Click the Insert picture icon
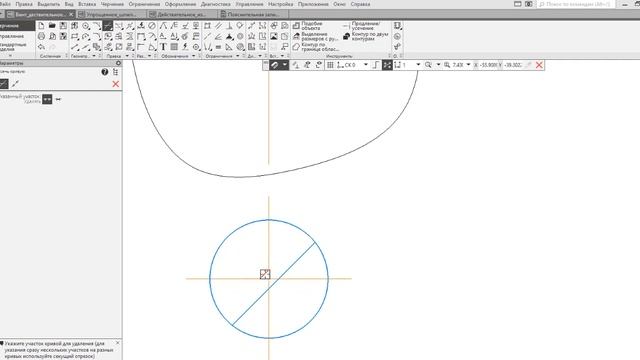Image resolution: width=640 pixels, height=360 pixels. point(274,37)
